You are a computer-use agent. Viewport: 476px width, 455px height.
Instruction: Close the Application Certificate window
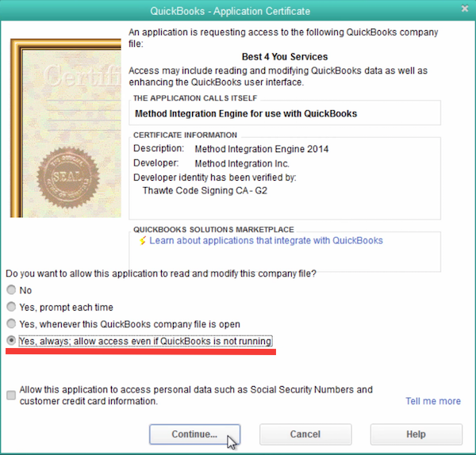[465, 9]
